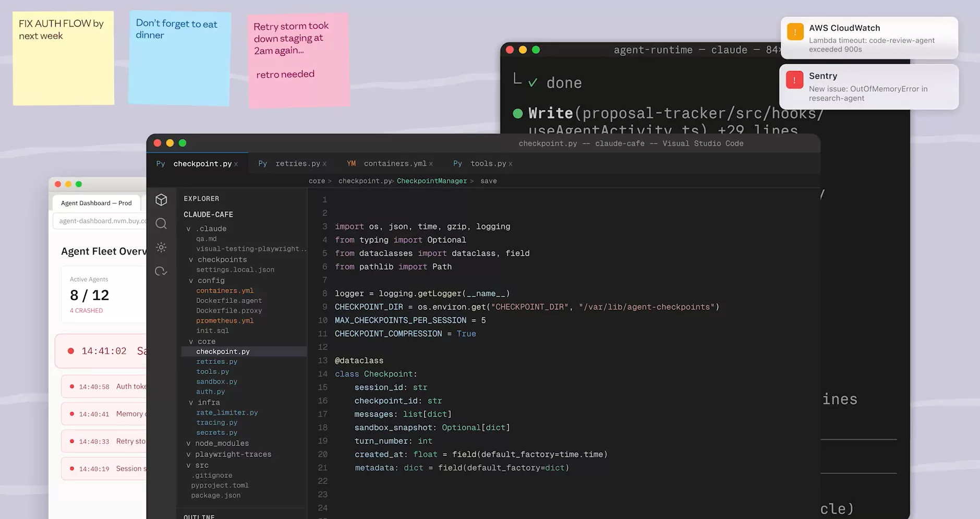Collapse the config folder in Explorer
This screenshot has height=519, width=980.
pos(191,280)
